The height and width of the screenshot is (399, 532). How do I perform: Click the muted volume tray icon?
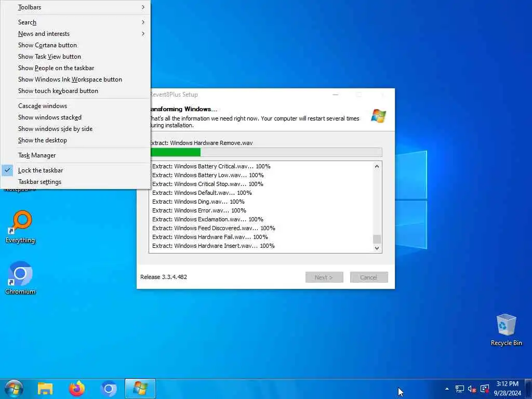click(472, 389)
